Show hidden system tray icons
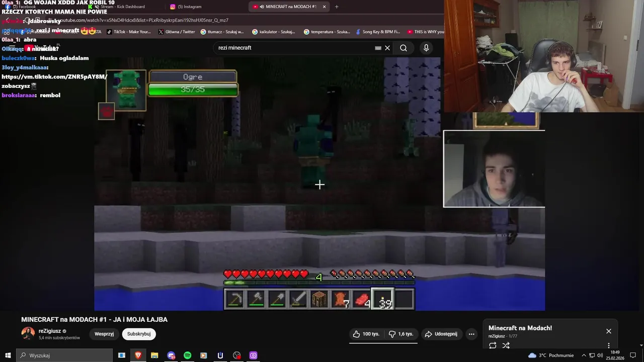This screenshot has height=362, width=644. (584, 355)
